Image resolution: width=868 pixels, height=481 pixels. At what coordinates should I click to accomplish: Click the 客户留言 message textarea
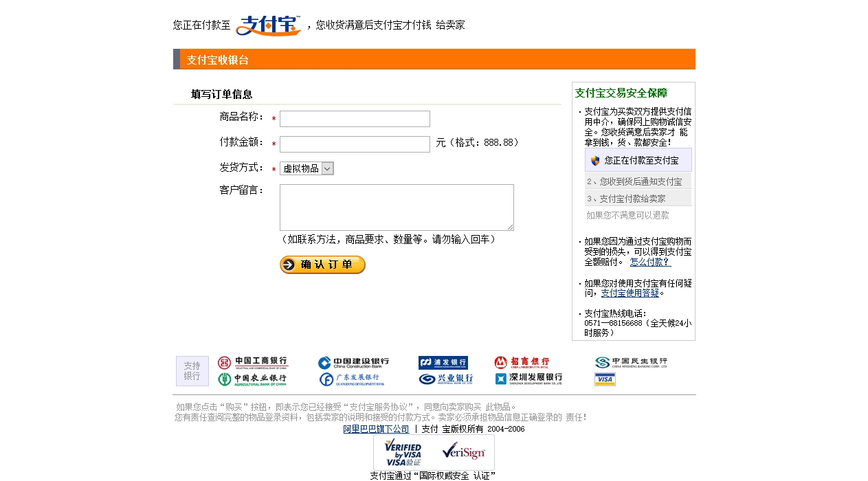[397, 208]
